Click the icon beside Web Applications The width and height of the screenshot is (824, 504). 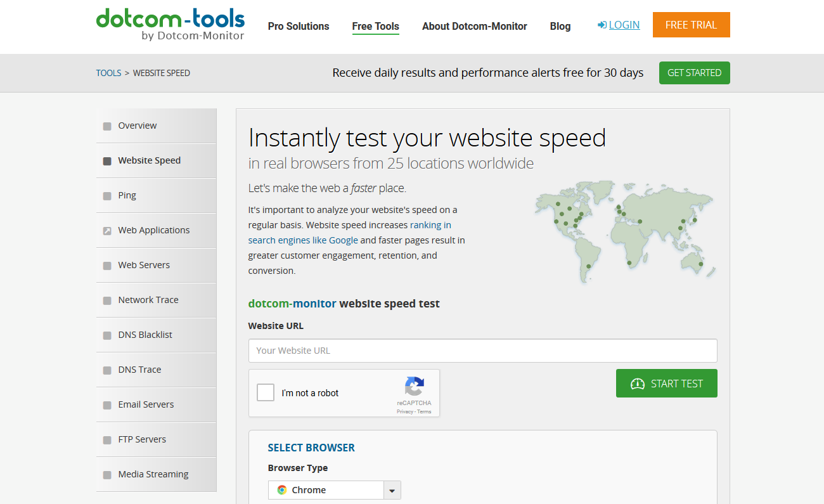107,231
